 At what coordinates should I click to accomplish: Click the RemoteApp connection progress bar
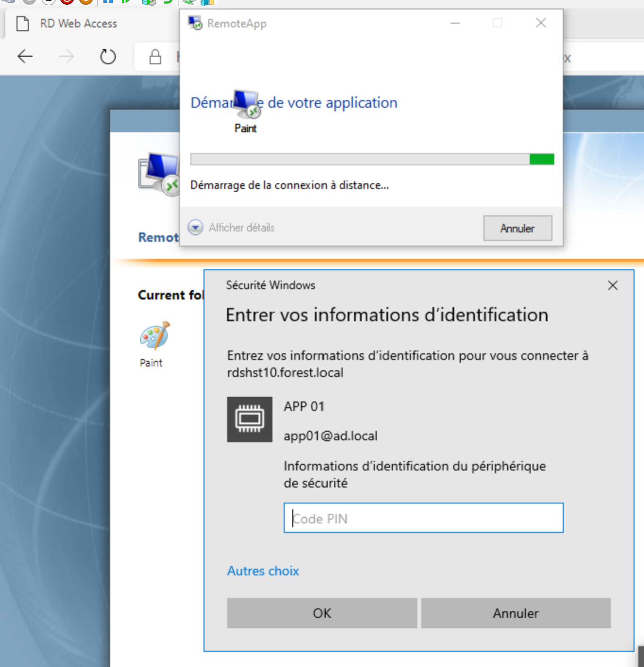[x=372, y=159]
